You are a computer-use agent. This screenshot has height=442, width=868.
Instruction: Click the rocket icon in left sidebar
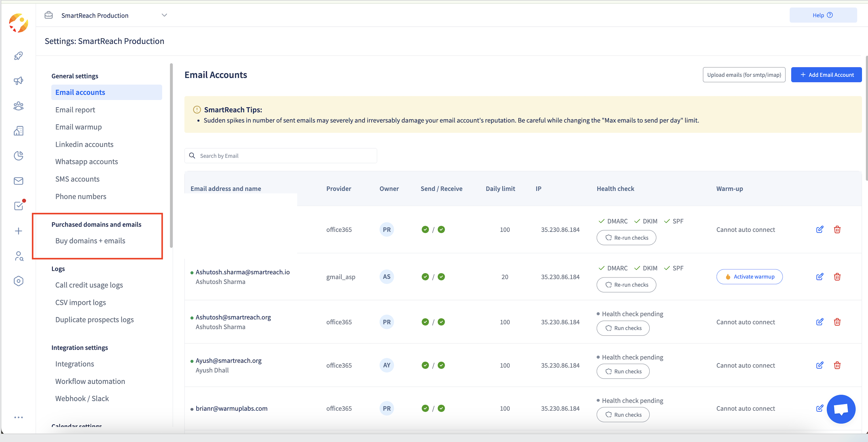click(x=19, y=56)
